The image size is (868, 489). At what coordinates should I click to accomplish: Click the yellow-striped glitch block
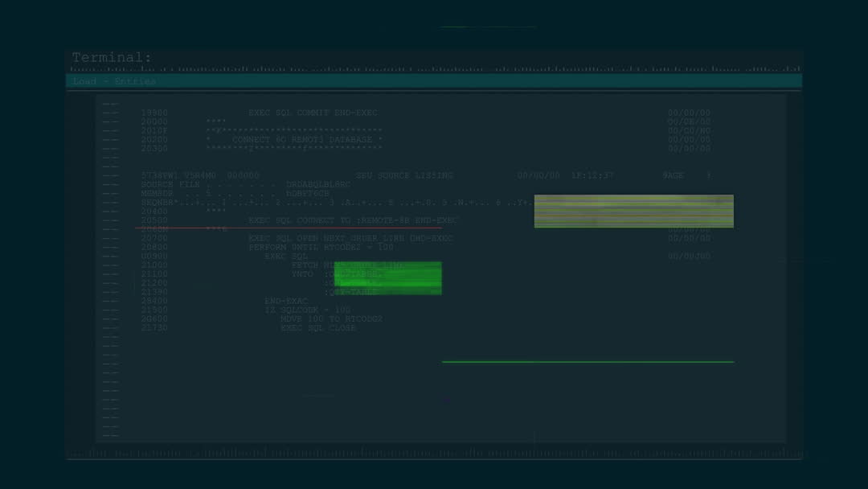pos(633,211)
